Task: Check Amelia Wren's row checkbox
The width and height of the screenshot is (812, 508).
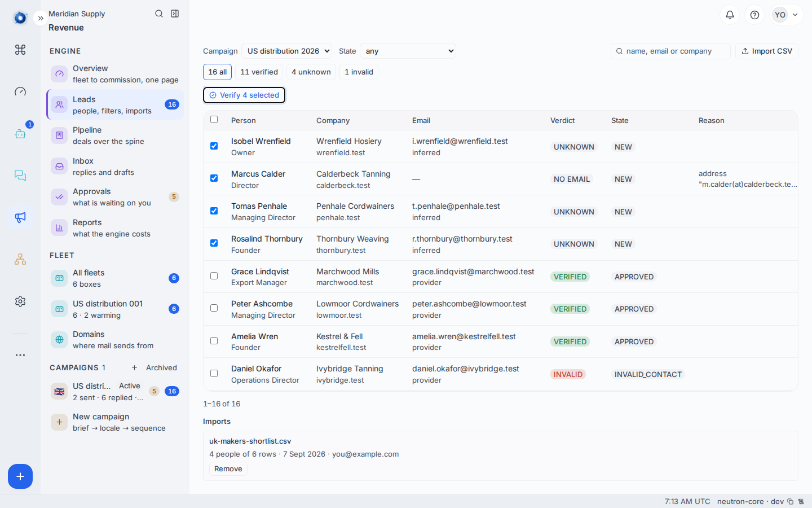Action: pos(214,340)
